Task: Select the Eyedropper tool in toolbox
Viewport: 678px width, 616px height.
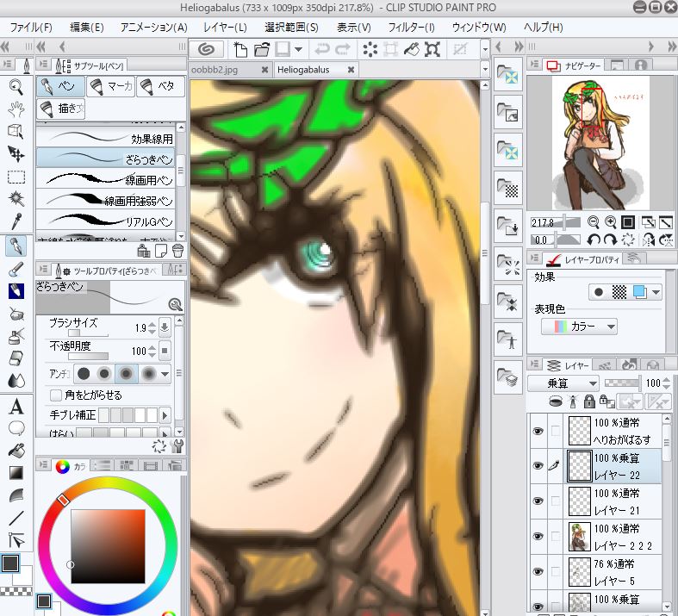Action: pos(16,221)
